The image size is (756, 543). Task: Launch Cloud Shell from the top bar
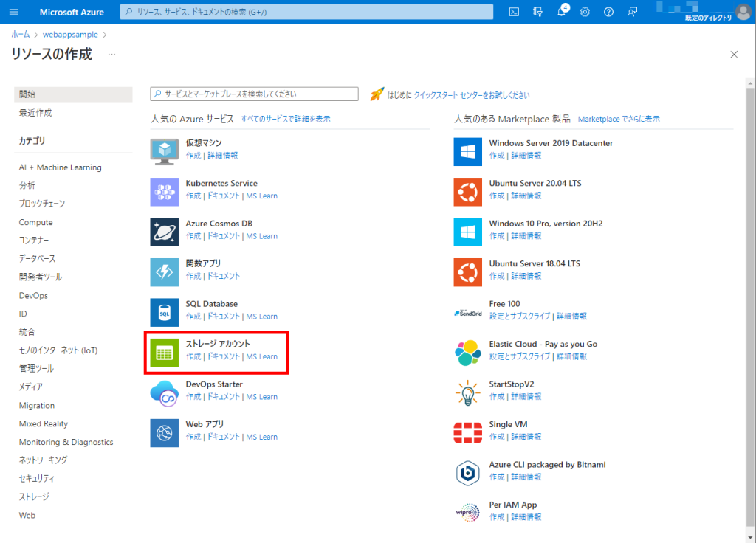[x=514, y=12]
